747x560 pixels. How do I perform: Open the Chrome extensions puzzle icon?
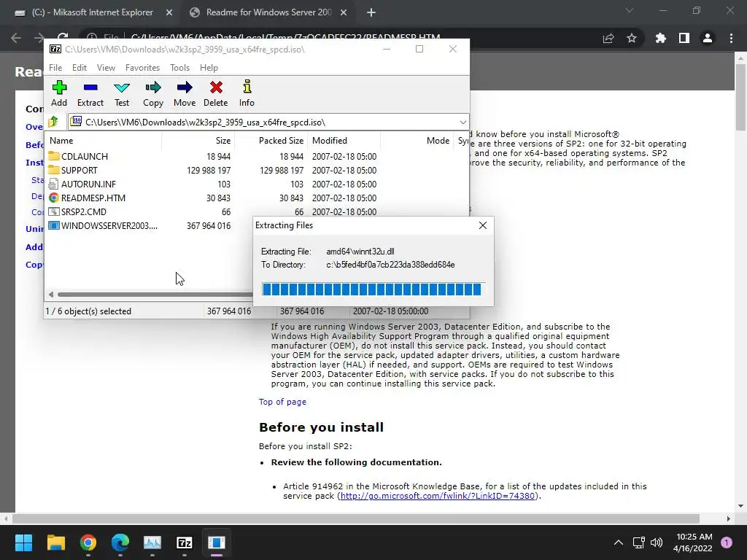pos(661,38)
